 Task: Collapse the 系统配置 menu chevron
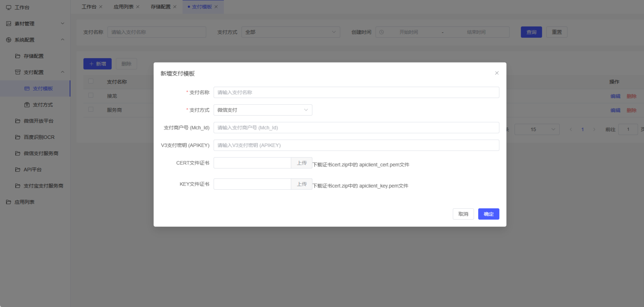[62, 40]
